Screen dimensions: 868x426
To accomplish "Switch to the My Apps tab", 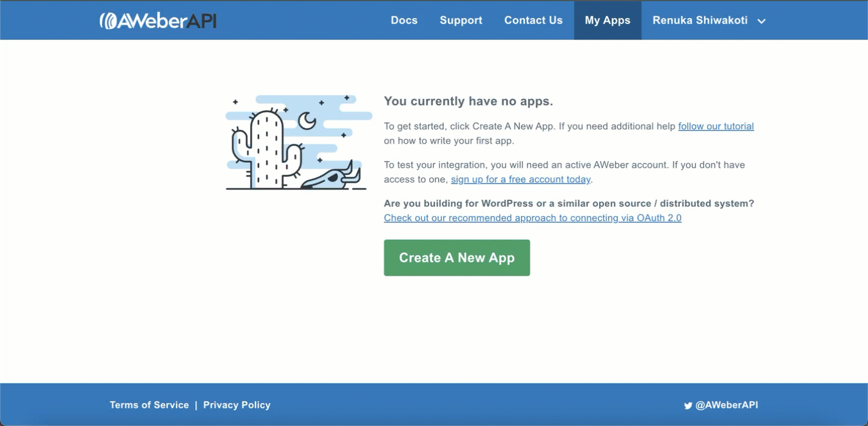I will [607, 20].
